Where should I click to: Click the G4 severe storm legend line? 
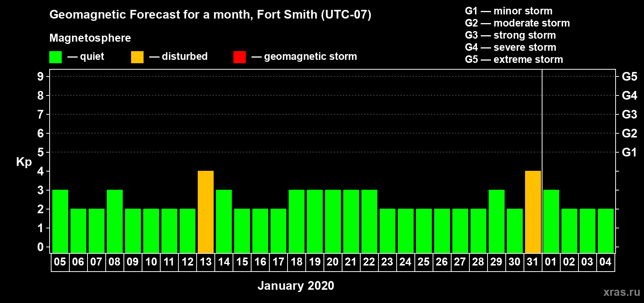(511, 47)
